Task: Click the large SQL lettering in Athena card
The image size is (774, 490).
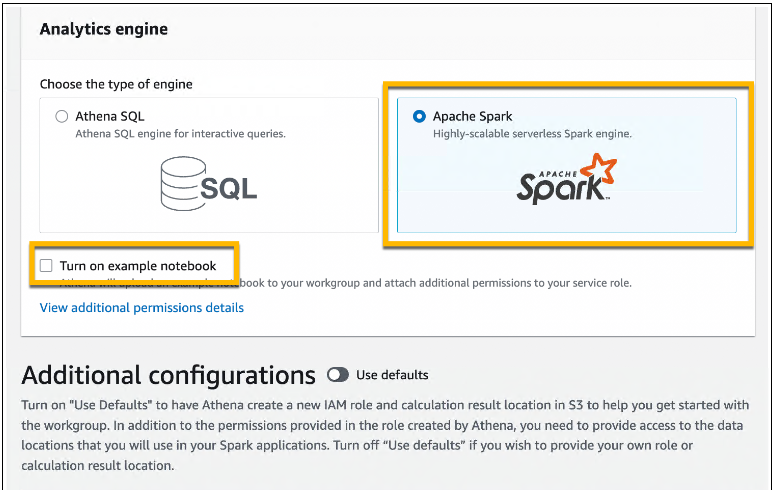Action: coord(228,185)
